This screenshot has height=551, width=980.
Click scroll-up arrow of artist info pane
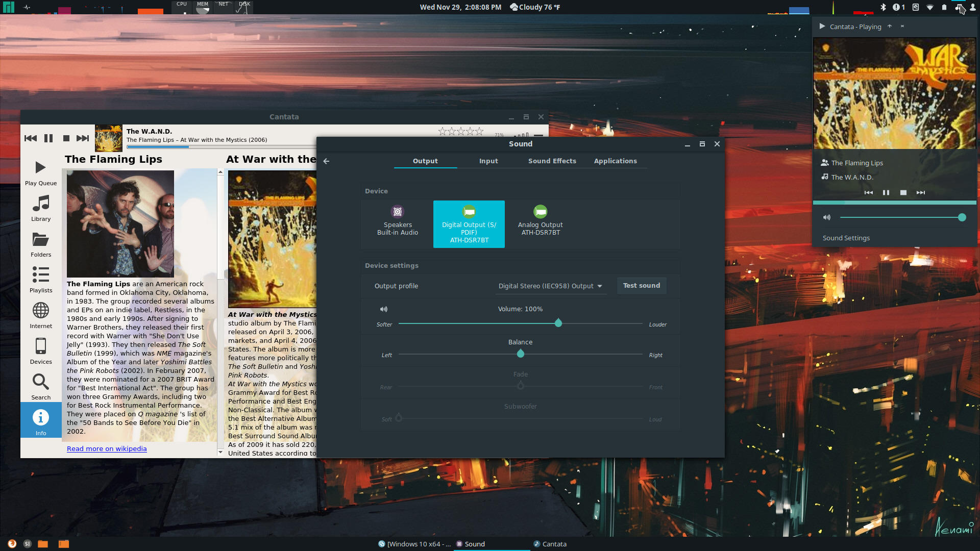tap(220, 172)
